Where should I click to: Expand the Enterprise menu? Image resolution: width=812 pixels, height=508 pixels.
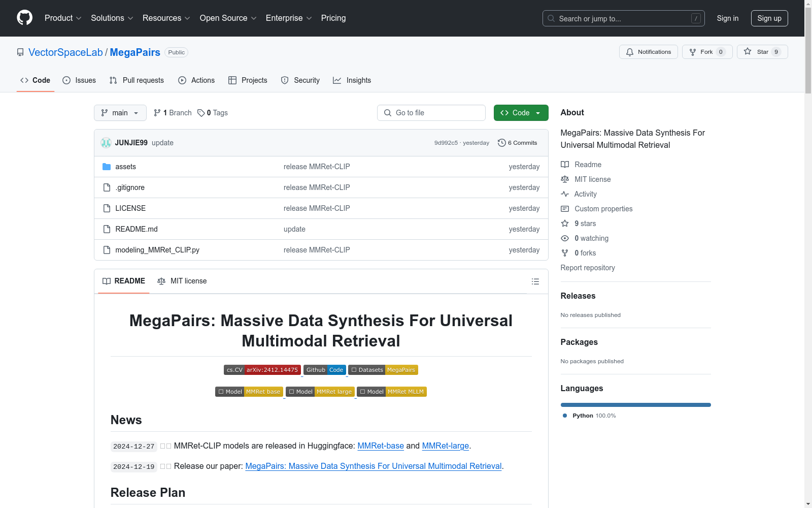point(289,18)
